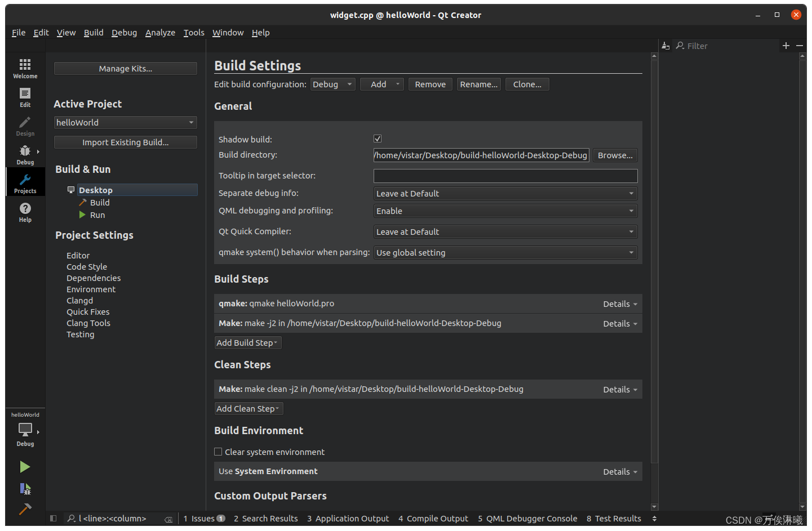Open Test Results output pane

click(x=614, y=519)
